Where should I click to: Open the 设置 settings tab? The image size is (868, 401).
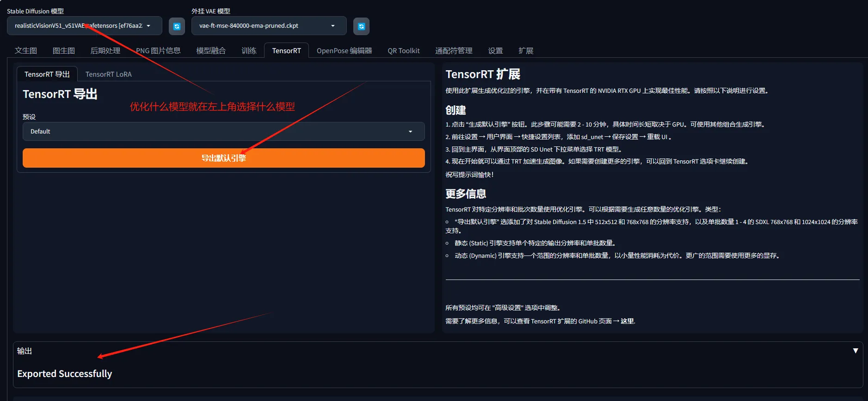pyautogui.click(x=495, y=51)
